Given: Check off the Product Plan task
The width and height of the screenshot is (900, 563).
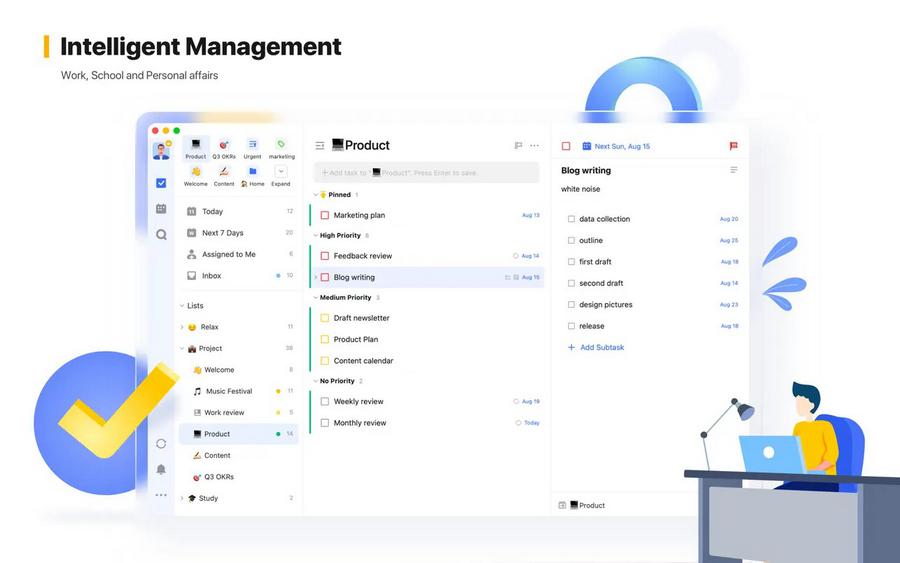Looking at the screenshot, I should tap(325, 339).
